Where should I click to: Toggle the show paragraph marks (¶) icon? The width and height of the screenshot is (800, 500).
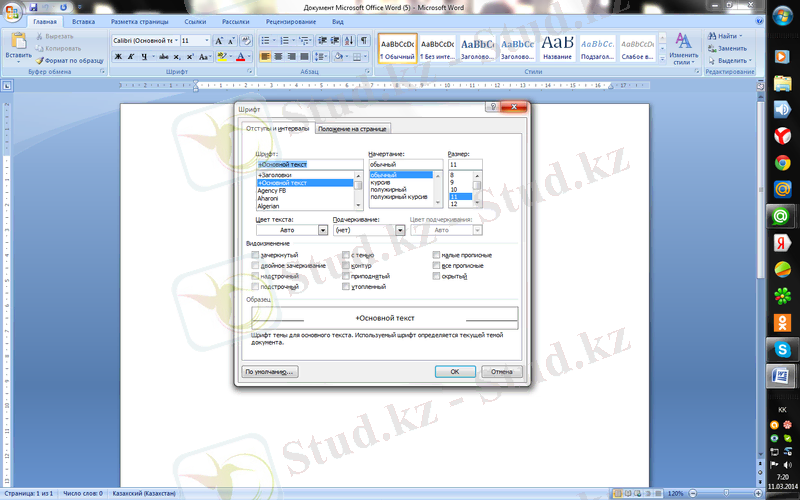(x=364, y=40)
